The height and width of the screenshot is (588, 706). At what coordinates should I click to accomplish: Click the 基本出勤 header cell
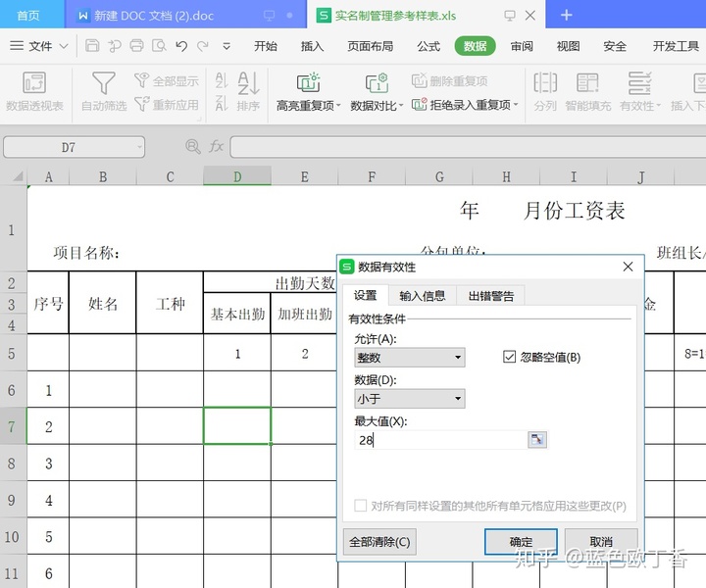pos(237,314)
